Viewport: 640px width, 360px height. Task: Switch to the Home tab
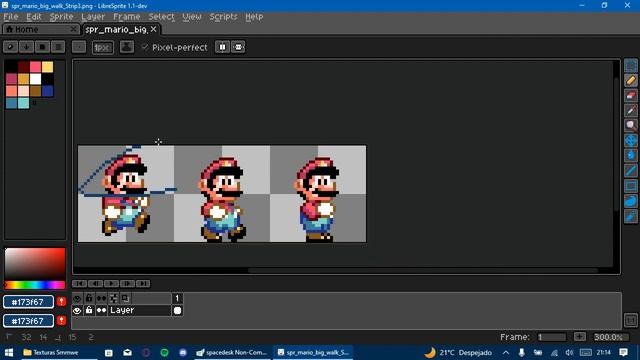[40, 29]
